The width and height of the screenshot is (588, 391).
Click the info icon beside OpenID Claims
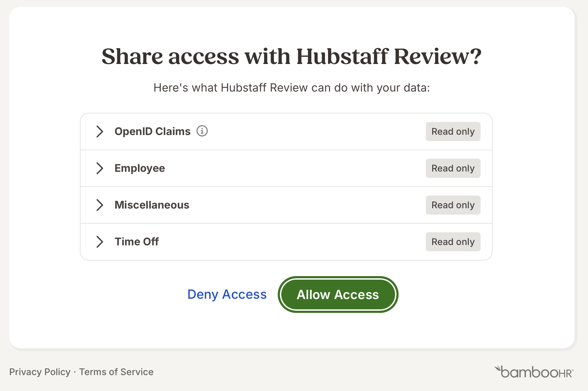coord(202,131)
